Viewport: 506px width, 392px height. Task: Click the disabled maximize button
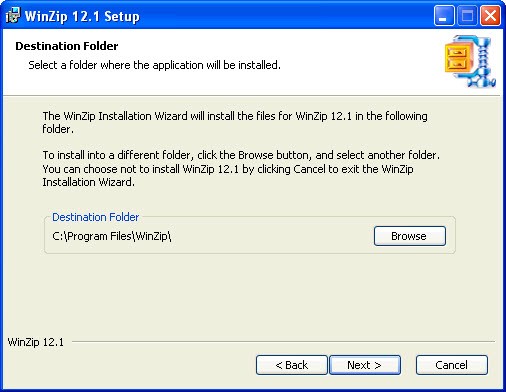[467, 16]
